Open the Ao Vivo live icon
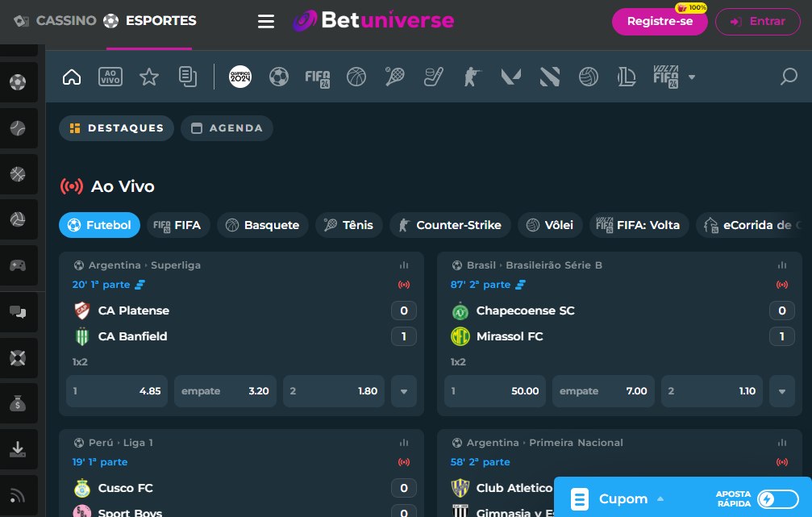Image resolution: width=812 pixels, height=517 pixels. coord(110,77)
